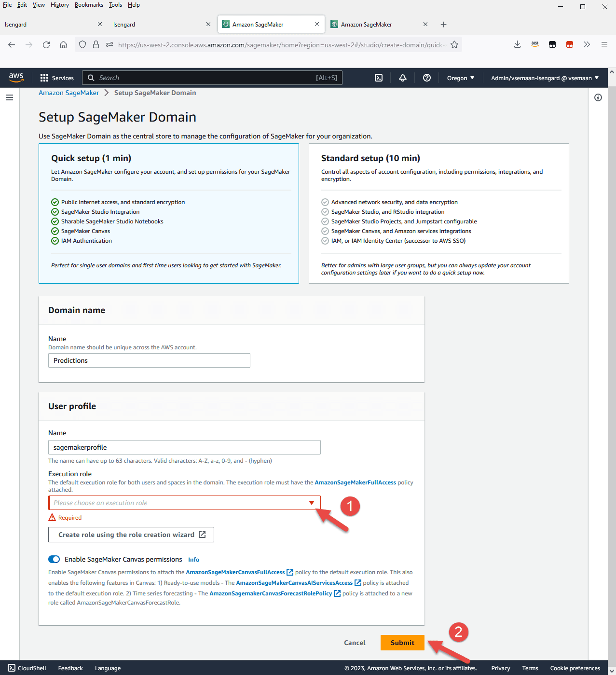Screen dimensions: 616x675
Task: Open the Language footer option
Action: coord(108,668)
